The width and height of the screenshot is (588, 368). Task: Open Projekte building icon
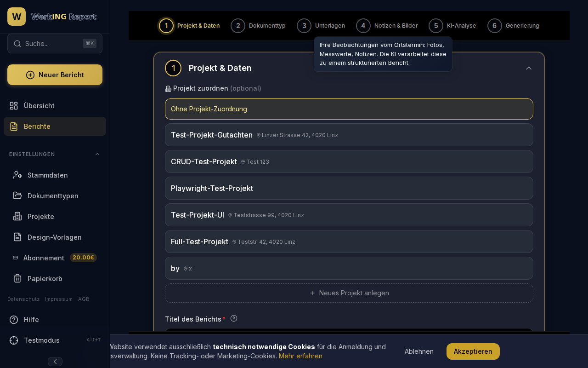pos(17,216)
